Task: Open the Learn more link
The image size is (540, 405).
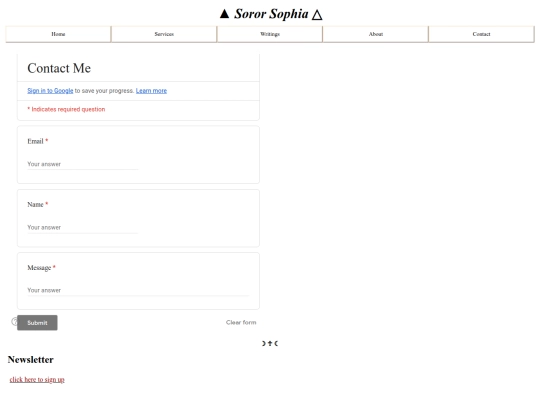Action: pyautogui.click(x=151, y=91)
